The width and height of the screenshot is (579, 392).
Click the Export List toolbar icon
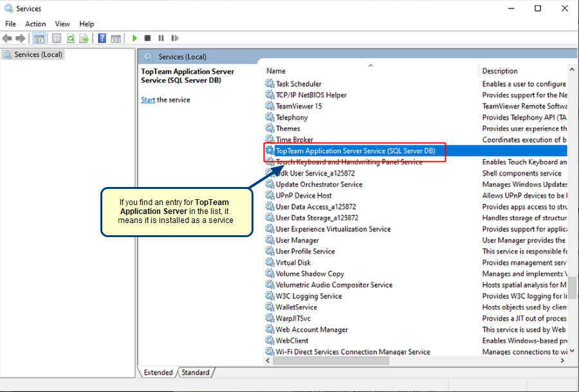[x=84, y=38]
